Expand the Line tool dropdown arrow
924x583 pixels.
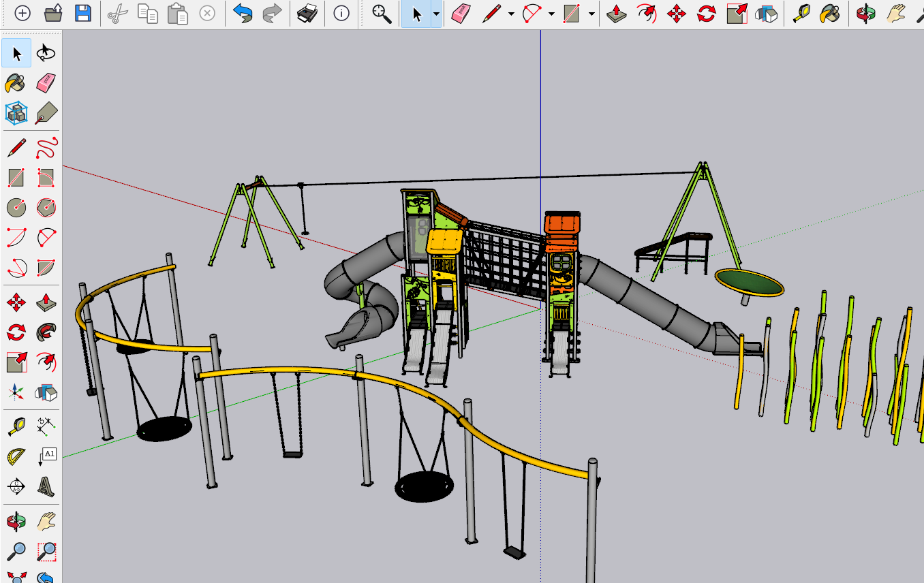pos(511,14)
